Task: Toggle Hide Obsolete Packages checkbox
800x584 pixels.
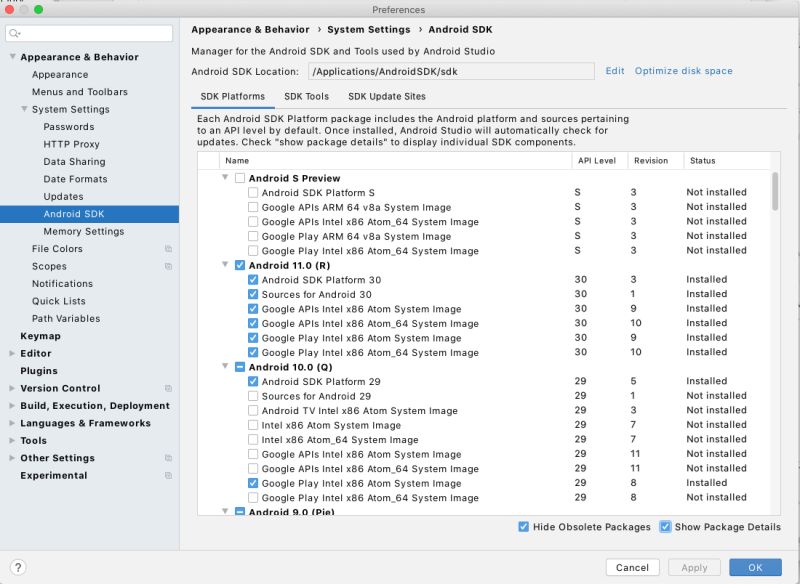Action: [523, 527]
